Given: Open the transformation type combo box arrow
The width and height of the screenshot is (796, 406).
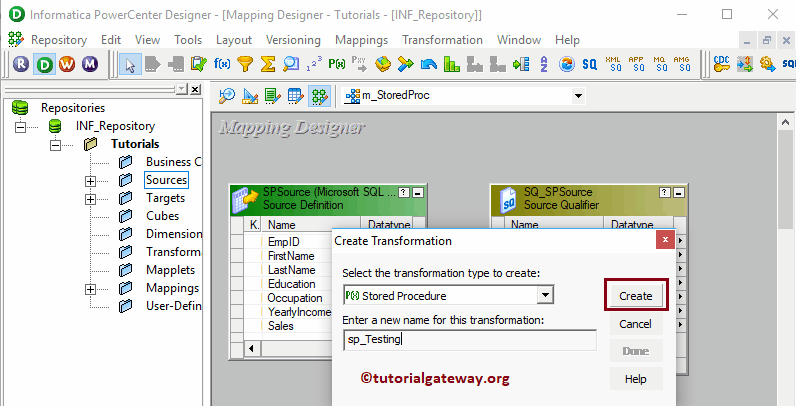Looking at the screenshot, I should click(x=545, y=295).
